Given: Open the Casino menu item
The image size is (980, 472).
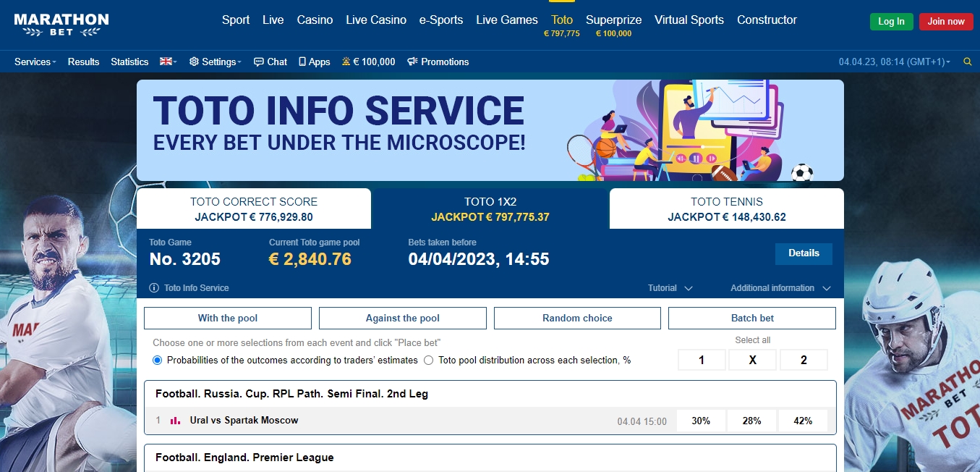Looking at the screenshot, I should 315,20.
